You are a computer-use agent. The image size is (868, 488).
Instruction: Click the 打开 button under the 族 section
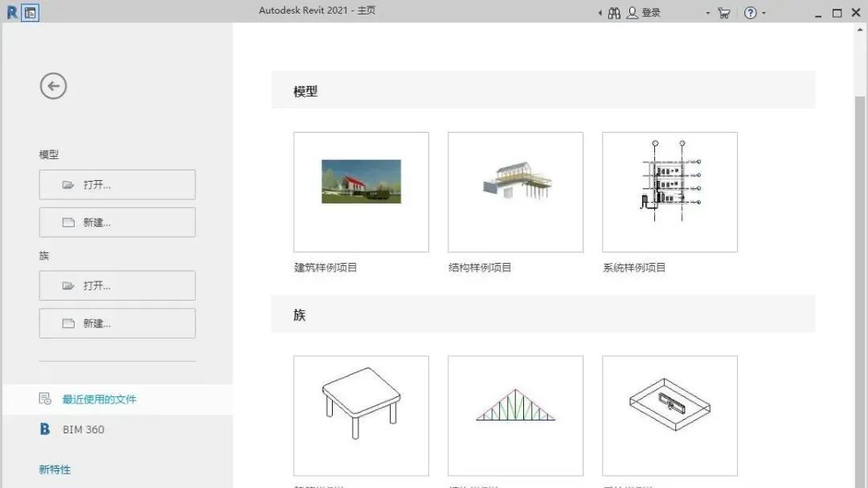[x=117, y=285]
